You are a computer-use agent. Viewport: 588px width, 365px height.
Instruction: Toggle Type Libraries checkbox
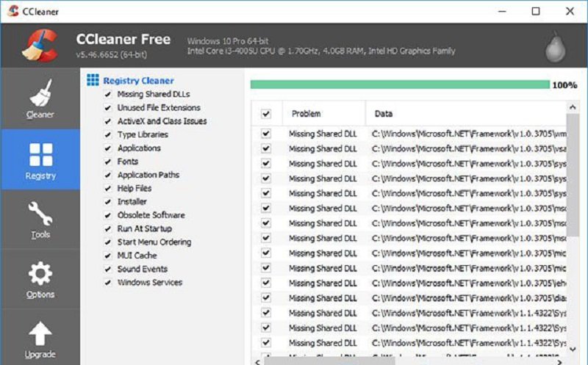(x=108, y=135)
